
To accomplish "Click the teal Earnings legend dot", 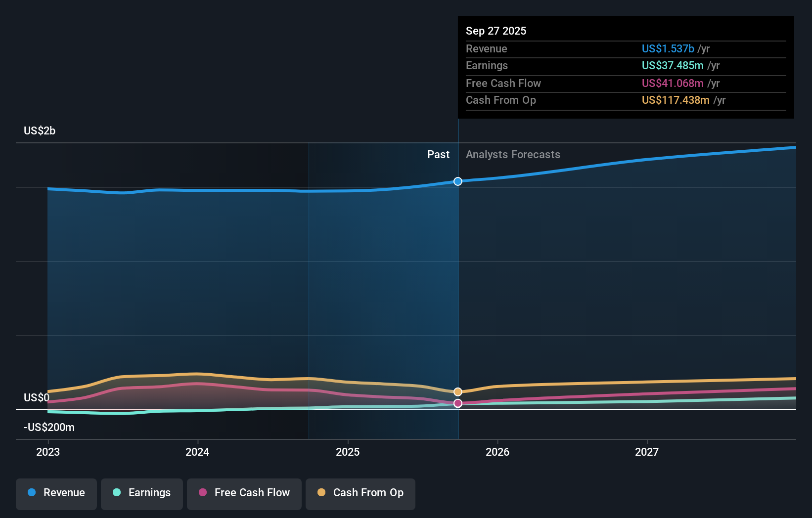I will tap(116, 493).
